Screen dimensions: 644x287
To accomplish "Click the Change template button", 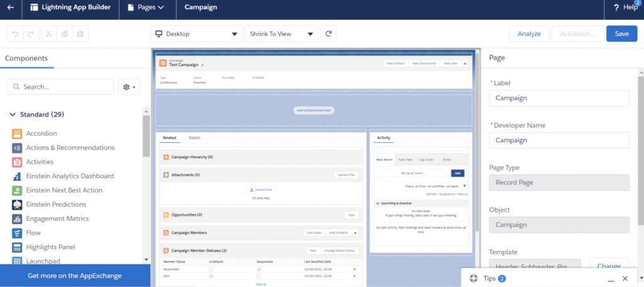I will click(x=609, y=266).
